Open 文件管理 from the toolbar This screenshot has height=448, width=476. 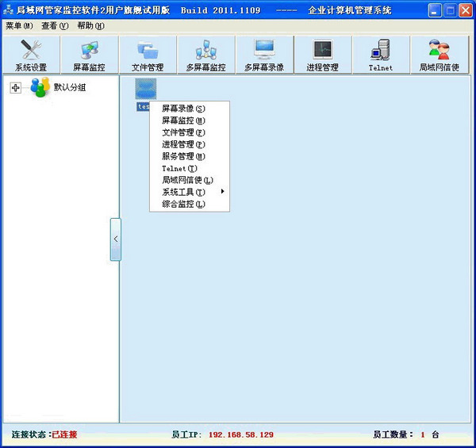[x=148, y=55]
